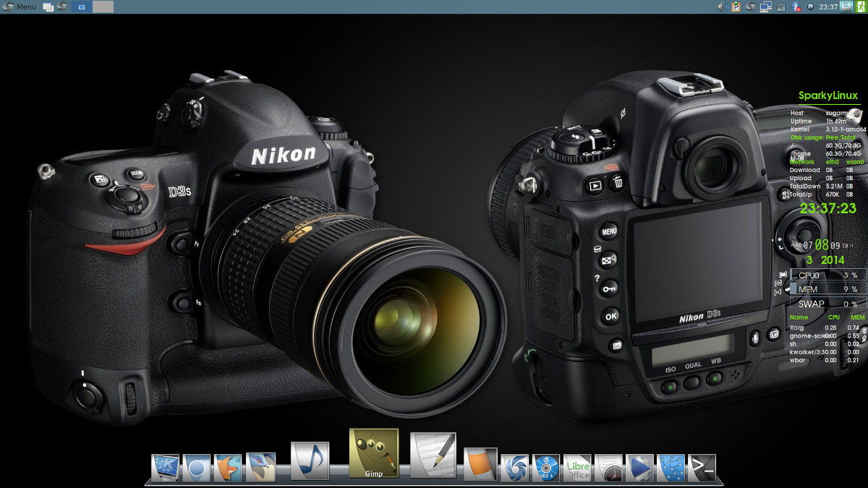This screenshot has width=868, height=488.
Task: Click the swirl launcher beside show desktop
Action: 61,7
